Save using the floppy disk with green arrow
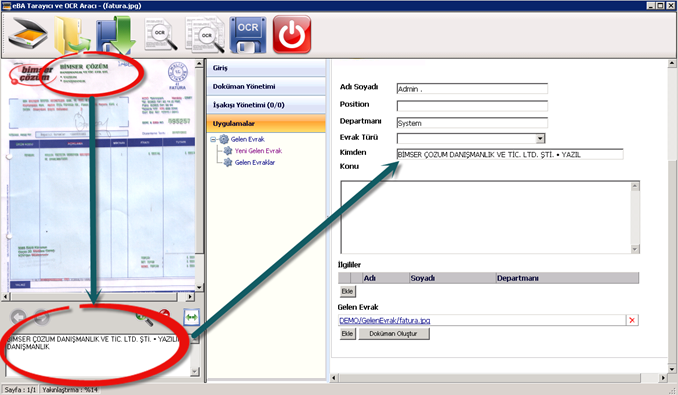678x395 pixels. tap(115, 35)
